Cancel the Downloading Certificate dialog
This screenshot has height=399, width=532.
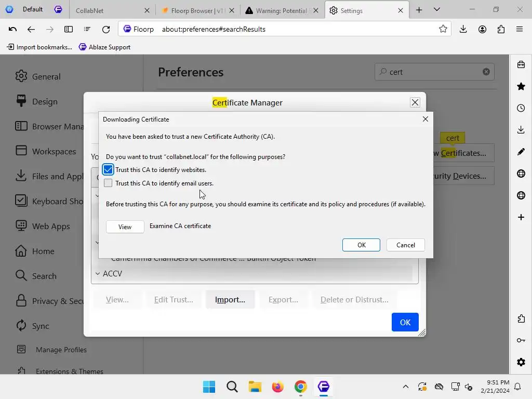coord(405,245)
